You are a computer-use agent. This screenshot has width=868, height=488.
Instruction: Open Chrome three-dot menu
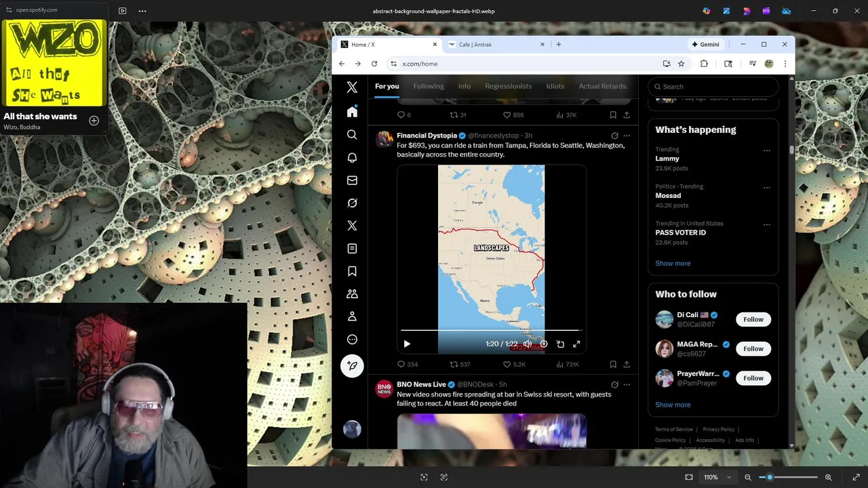point(785,64)
